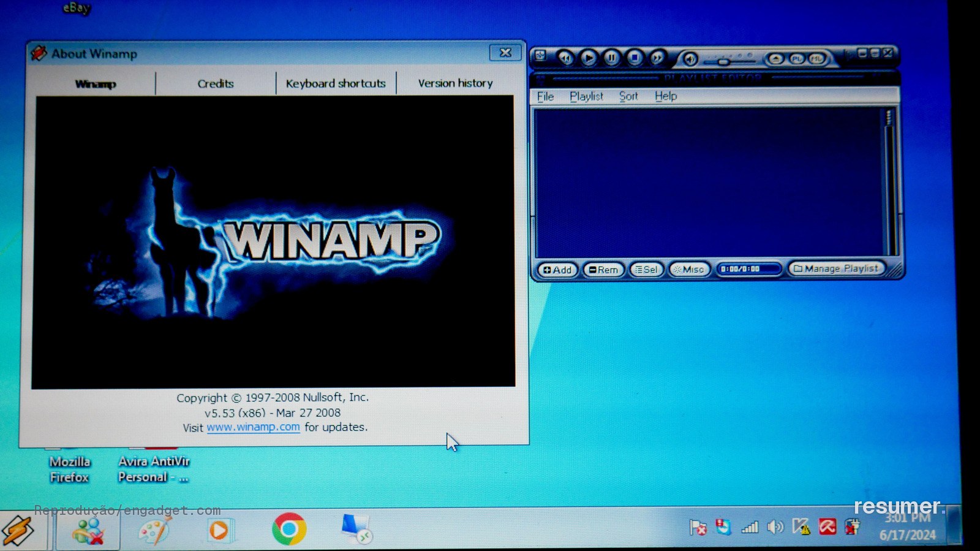Click the tray icon next to the clock

tap(853, 526)
